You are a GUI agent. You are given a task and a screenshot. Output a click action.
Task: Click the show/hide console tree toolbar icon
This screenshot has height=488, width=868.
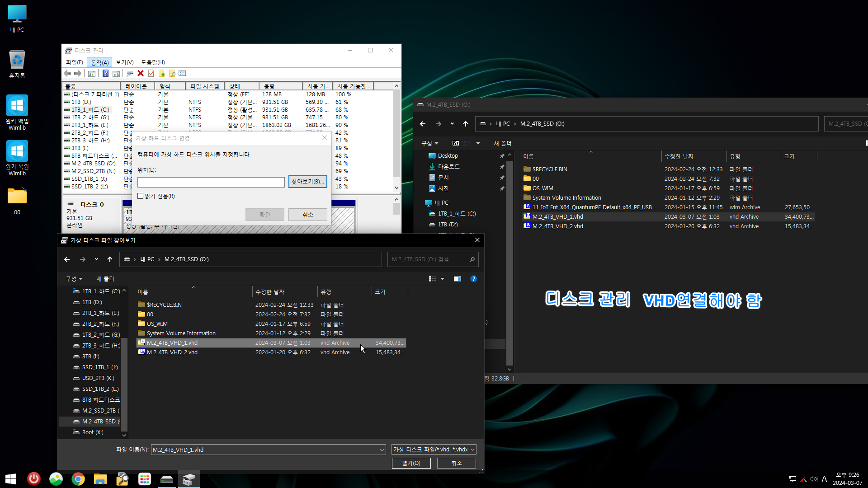[x=92, y=74]
